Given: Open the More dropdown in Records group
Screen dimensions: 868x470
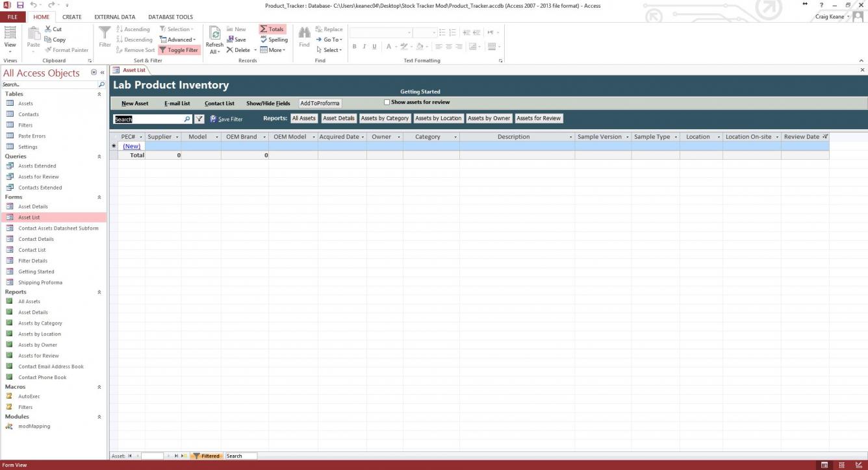Looking at the screenshot, I should pyautogui.click(x=273, y=50).
